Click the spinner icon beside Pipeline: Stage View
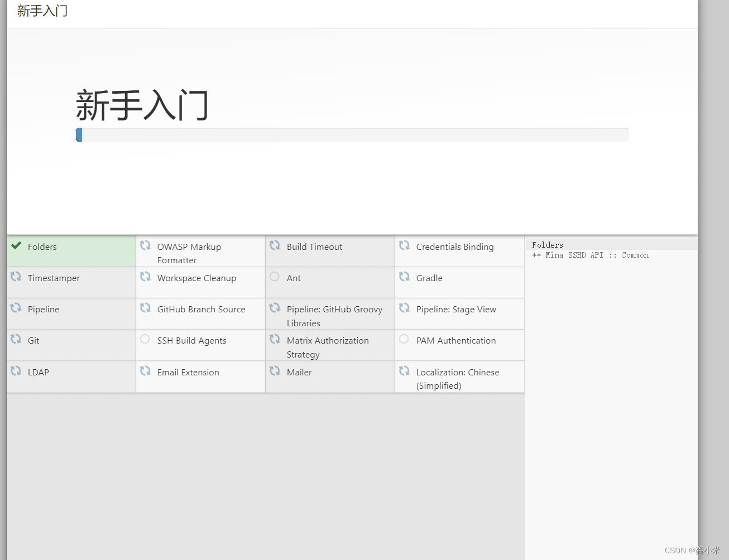729x560 pixels. [x=404, y=308]
